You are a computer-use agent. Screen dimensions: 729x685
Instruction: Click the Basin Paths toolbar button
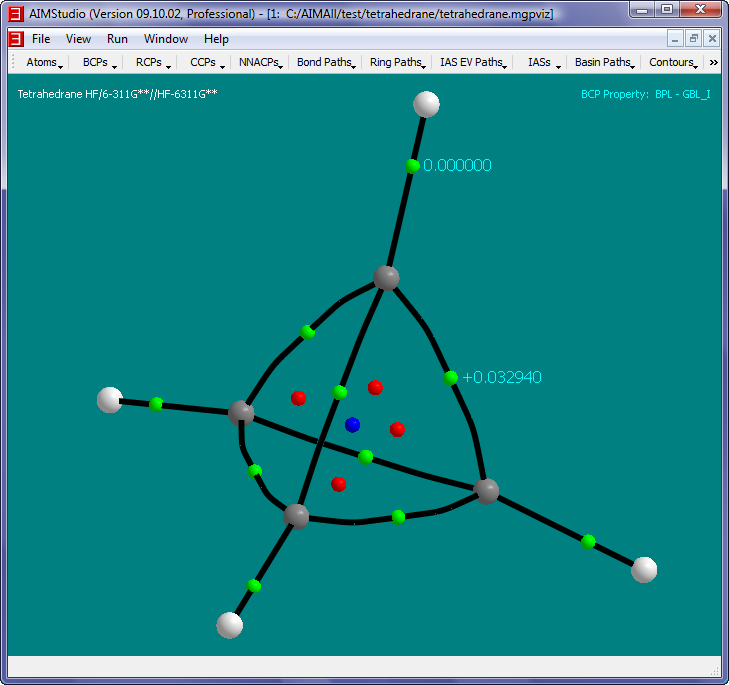click(605, 62)
